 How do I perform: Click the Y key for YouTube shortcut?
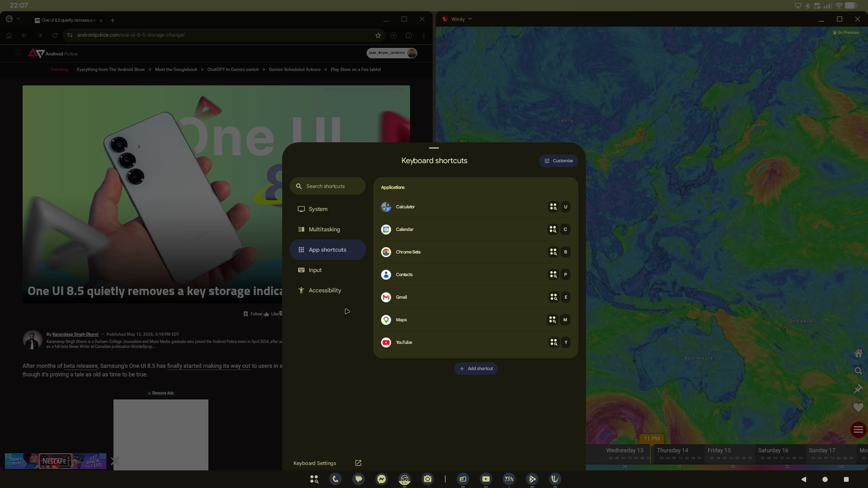coord(565,343)
